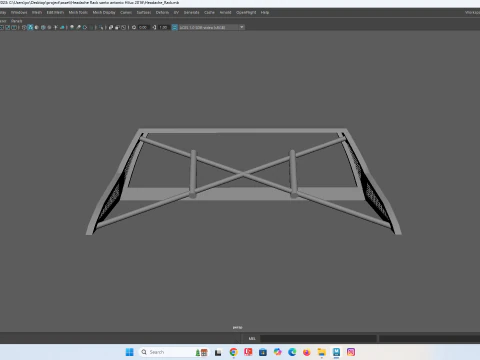Screen dimensions: 480x360
Task: Click the X-Ray Joints icon
Action: click(123, 27)
